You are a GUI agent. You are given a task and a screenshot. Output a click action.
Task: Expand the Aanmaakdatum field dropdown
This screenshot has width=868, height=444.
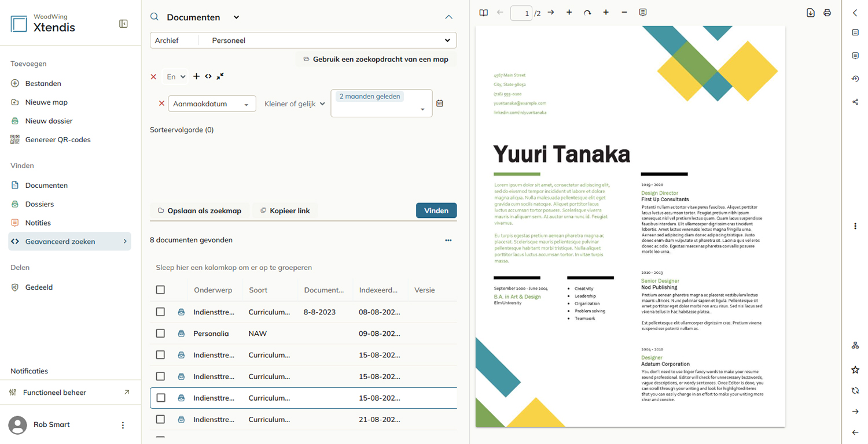point(212,104)
